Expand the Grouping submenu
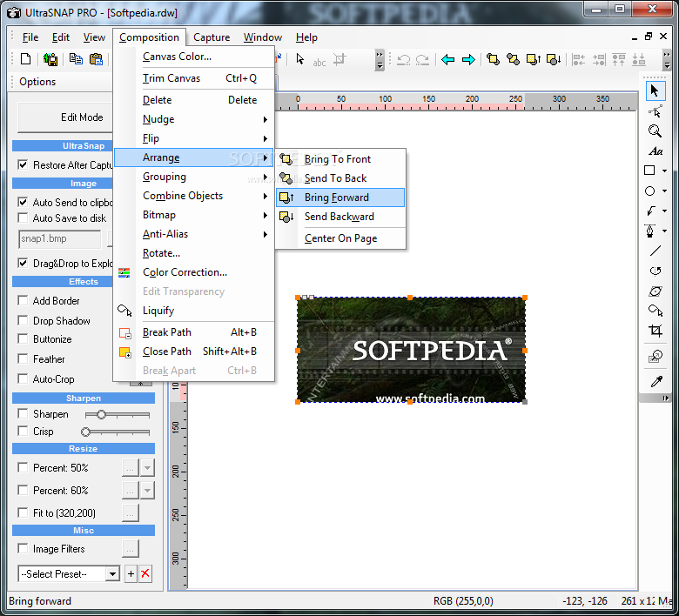This screenshot has height=616, width=679. 193,177
